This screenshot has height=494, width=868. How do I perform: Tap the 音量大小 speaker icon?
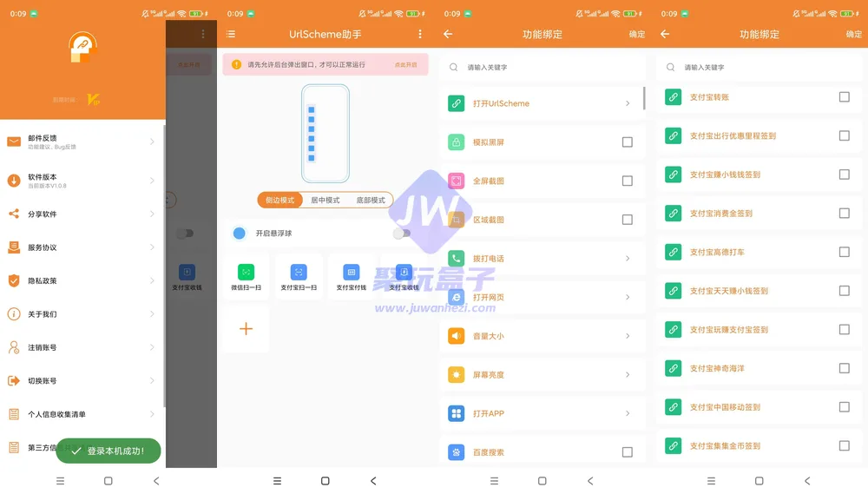point(457,336)
